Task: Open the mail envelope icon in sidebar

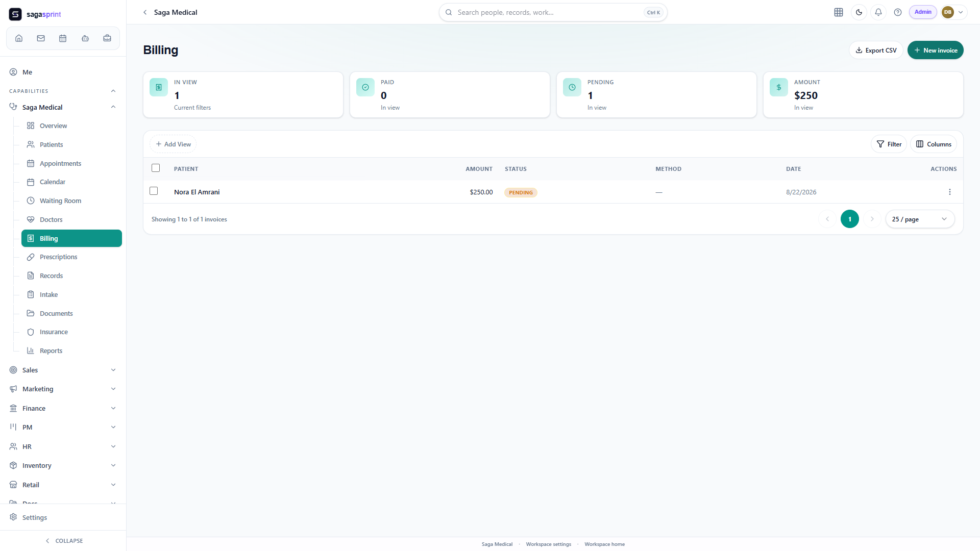Action: pyautogui.click(x=41, y=38)
